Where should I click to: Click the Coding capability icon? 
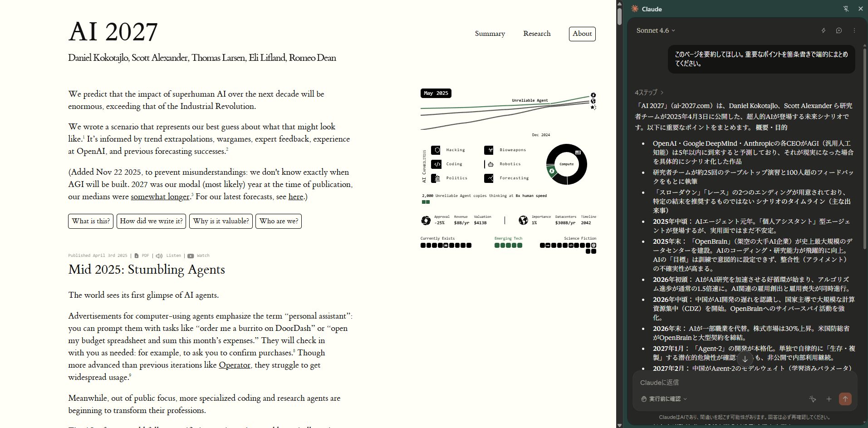coord(436,164)
